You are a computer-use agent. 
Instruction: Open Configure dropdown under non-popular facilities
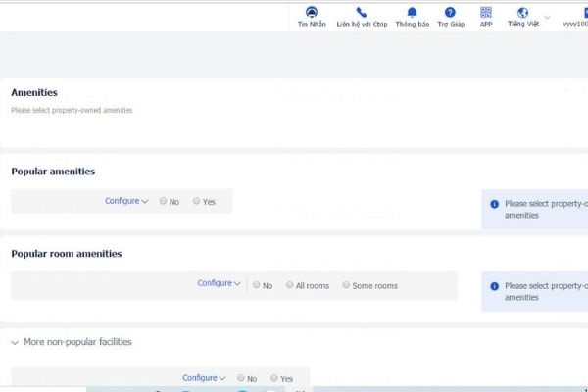tap(204, 378)
